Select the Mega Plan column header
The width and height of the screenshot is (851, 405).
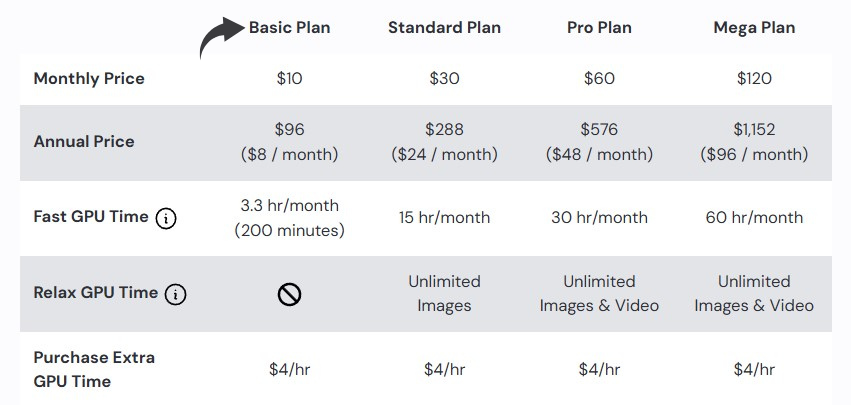[x=754, y=27]
